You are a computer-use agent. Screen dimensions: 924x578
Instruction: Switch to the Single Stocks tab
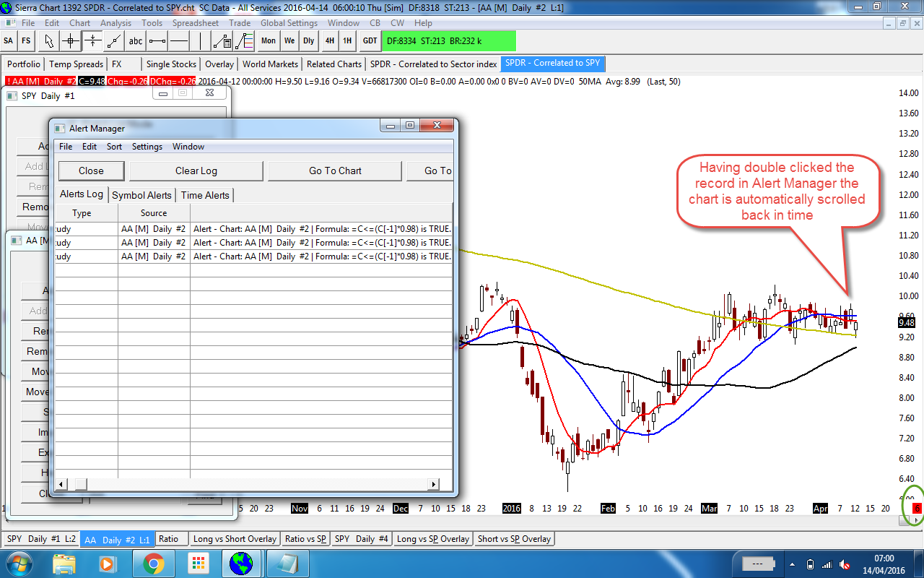click(x=172, y=64)
